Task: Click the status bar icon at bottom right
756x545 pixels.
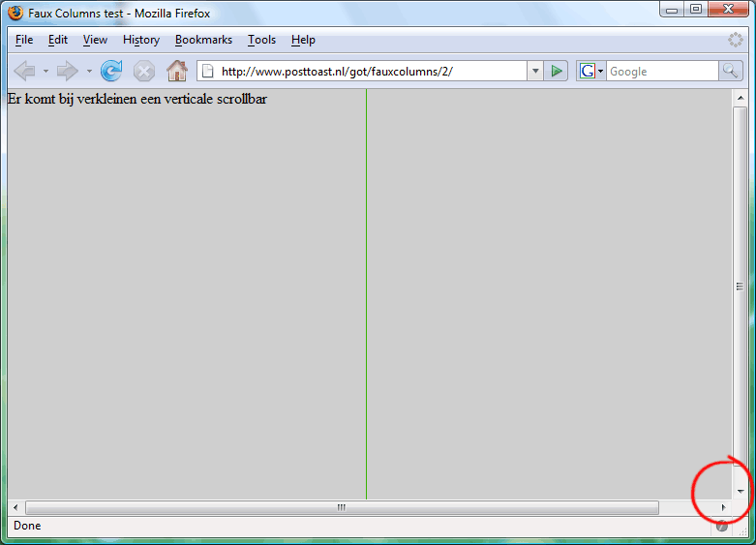Action: tap(721, 527)
